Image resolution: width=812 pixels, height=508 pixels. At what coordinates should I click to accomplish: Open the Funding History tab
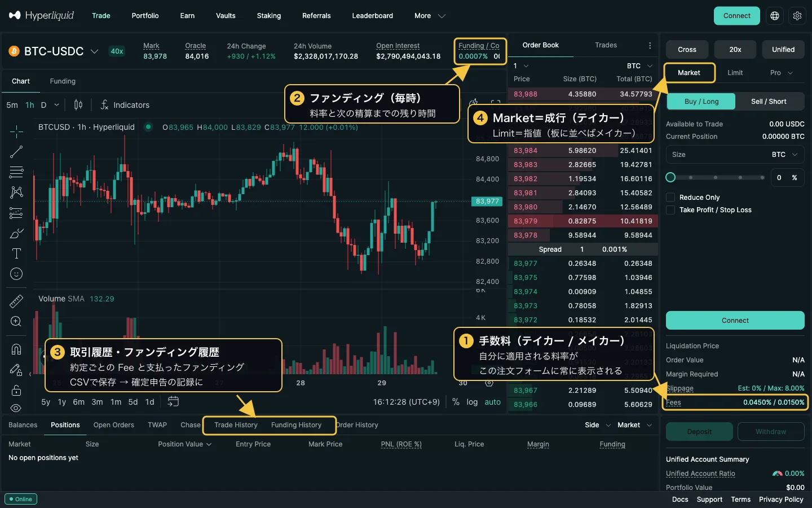pos(296,425)
